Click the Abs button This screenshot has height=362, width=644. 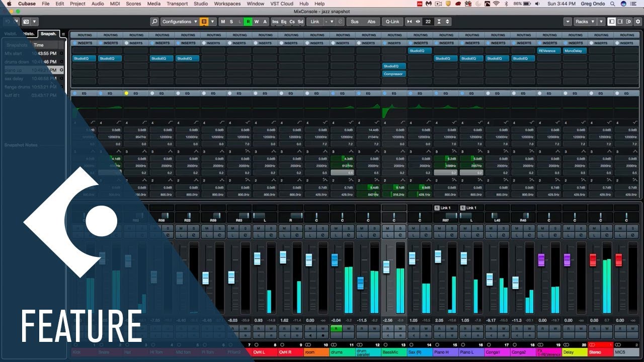(x=371, y=22)
